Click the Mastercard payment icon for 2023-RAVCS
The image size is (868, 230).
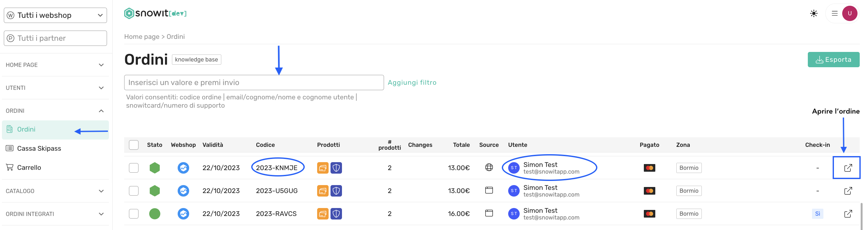pos(649,213)
